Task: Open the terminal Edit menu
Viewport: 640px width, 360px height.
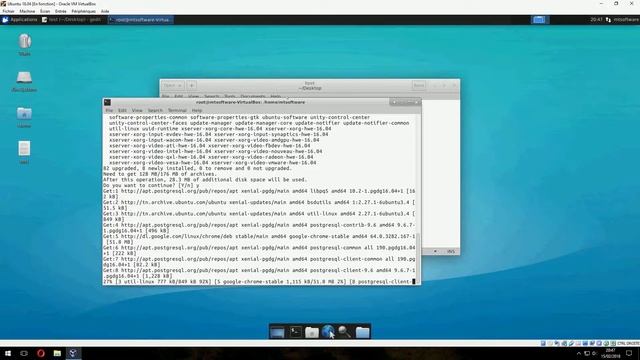Action: (122, 110)
